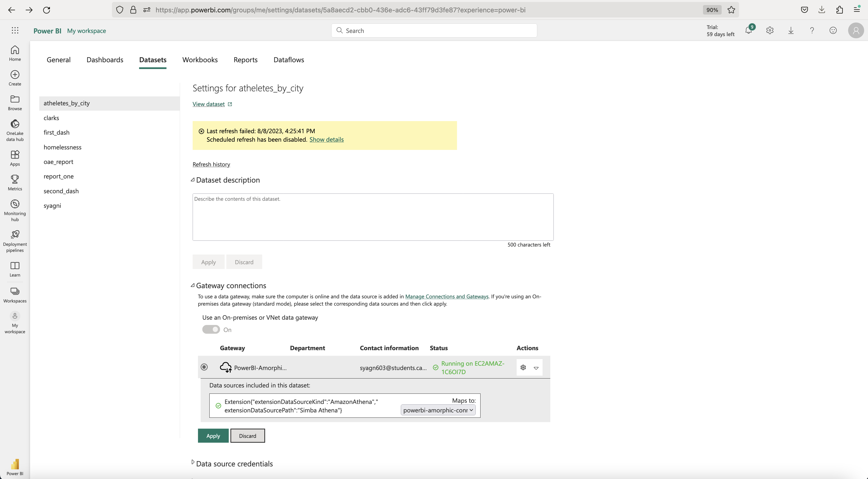The height and width of the screenshot is (479, 868).
Task: Select the PowerBI-Amorphi... gateway radio button
Action: click(x=204, y=367)
